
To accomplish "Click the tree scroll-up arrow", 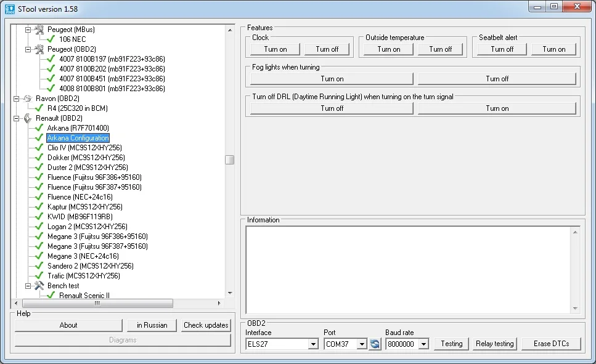I will click(x=229, y=30).
